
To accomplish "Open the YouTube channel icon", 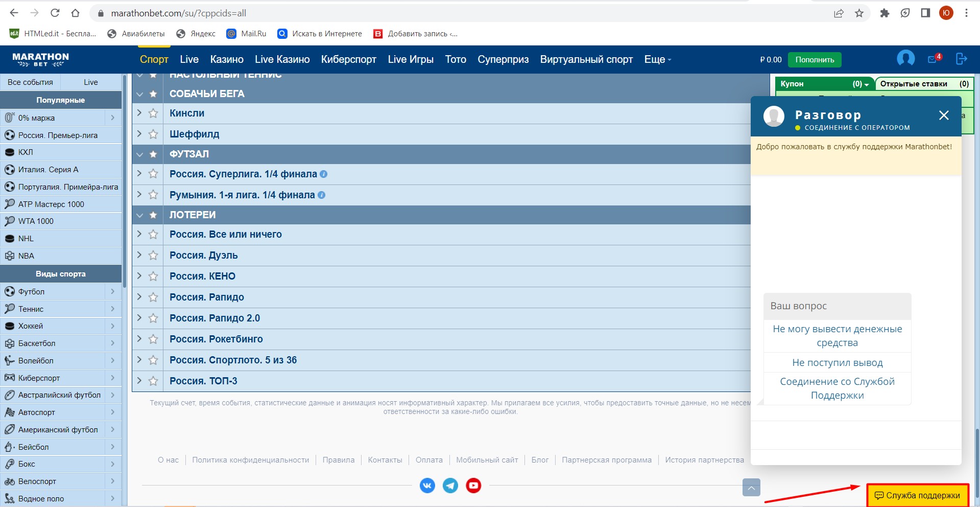I will [473, 485].
